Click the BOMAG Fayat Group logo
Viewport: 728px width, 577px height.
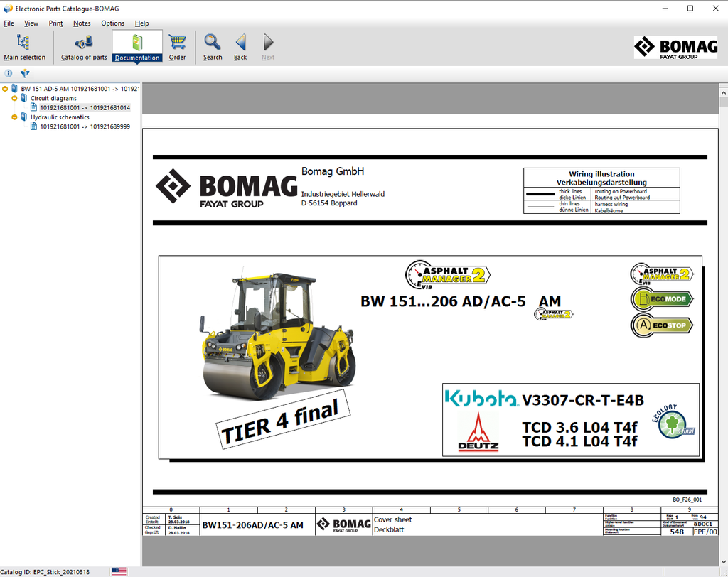point(675,48)
